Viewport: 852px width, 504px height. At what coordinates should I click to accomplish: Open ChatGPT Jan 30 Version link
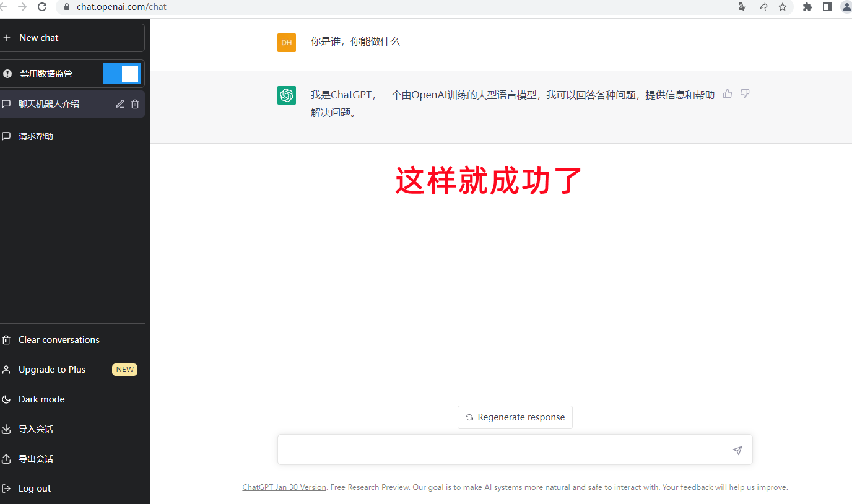point(284,487)
